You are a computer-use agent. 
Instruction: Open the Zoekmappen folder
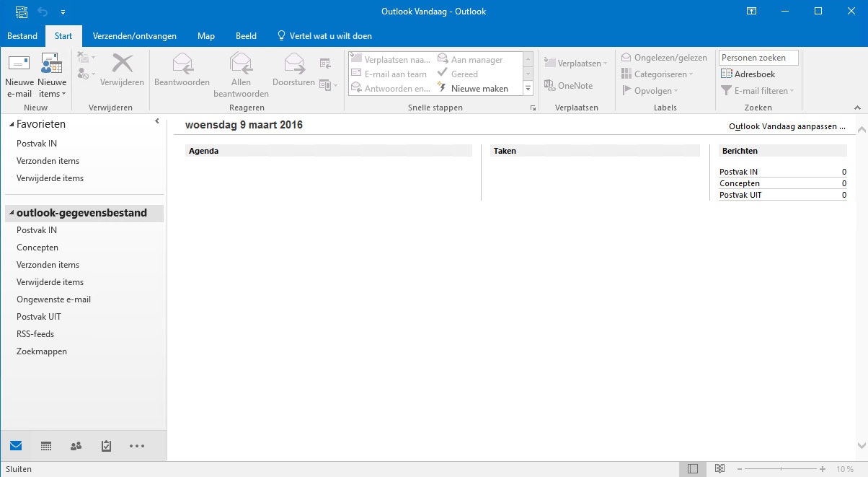coord(42,351)
